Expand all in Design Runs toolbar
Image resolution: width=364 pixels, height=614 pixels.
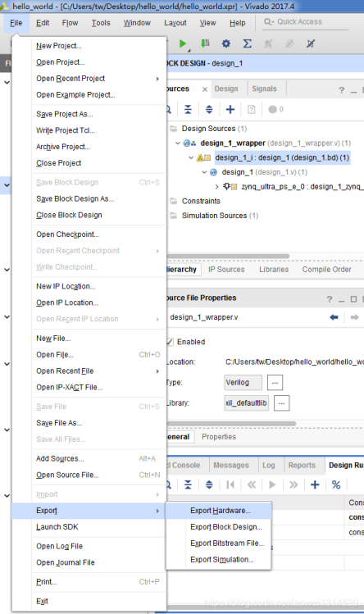[209, 484]
